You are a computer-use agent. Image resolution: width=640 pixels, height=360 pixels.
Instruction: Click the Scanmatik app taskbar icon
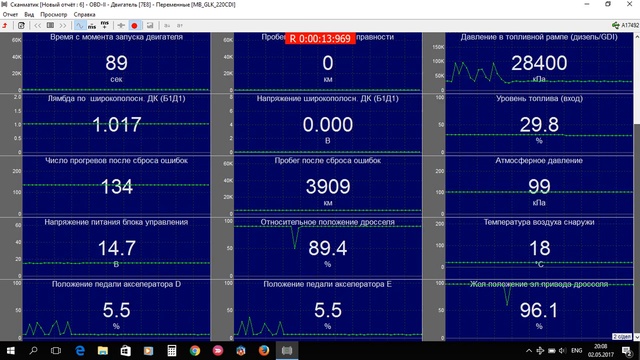pyautogui.click(x=287, y=351)
